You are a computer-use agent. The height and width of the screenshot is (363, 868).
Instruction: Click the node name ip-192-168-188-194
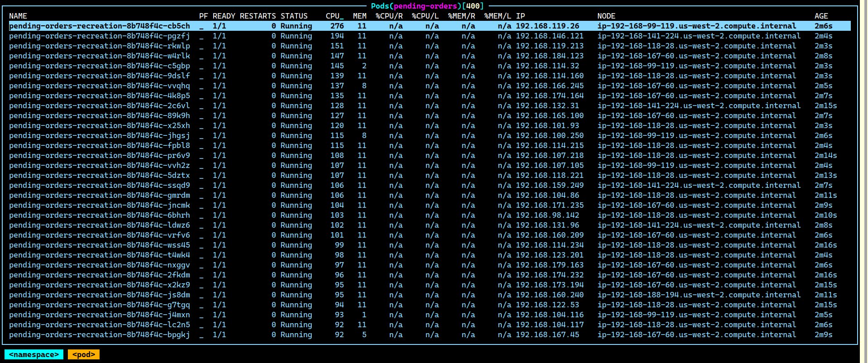tap(699, 295)
